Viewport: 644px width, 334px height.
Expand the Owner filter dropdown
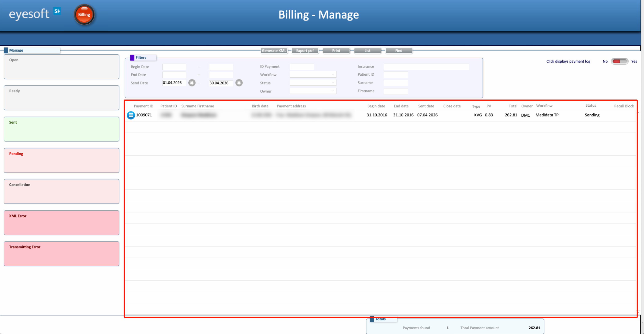point(313,91)
